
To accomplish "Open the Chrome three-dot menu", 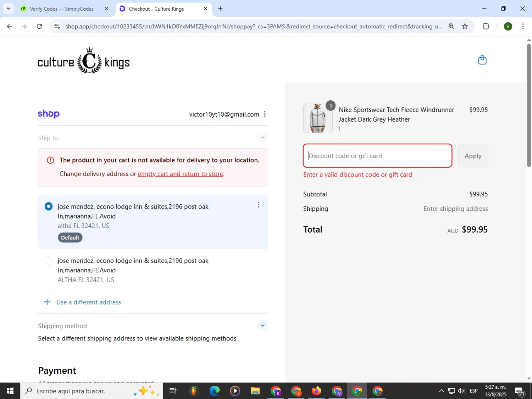I will click(x=523, y=26).
